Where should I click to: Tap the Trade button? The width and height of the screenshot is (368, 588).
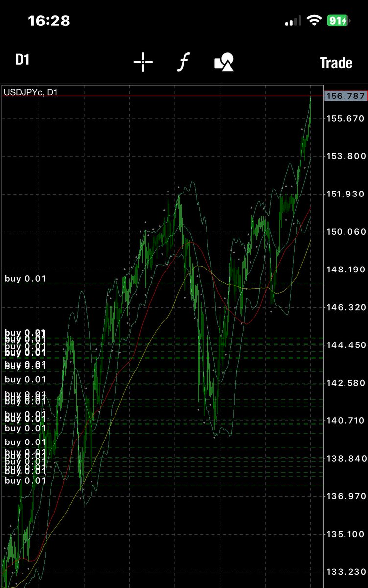[336, 63]
